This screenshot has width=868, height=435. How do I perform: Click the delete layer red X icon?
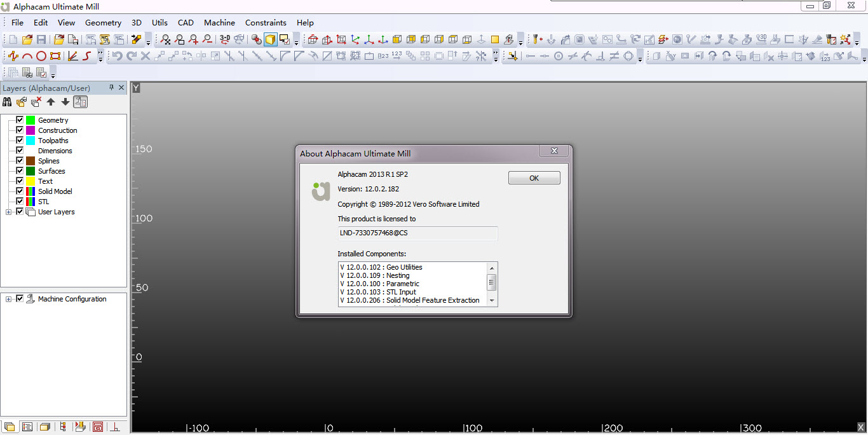click(36, 102)
